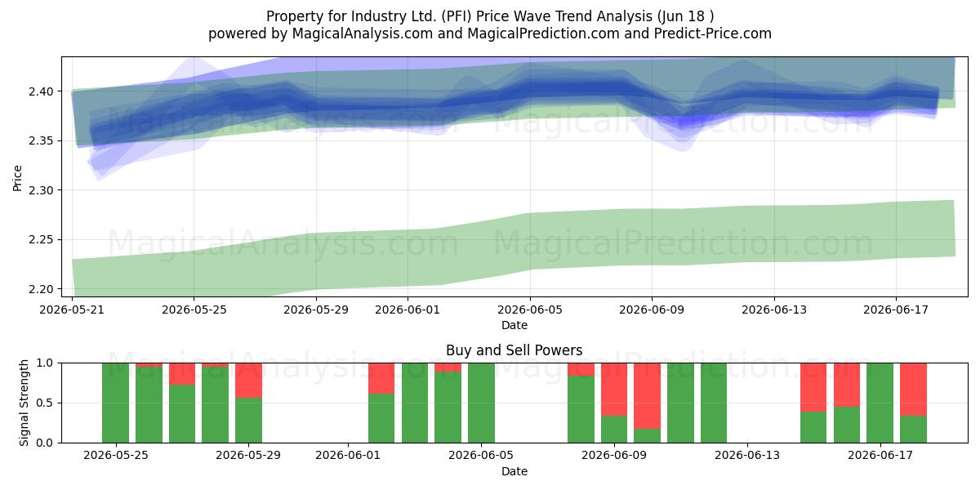Click the 2026-06-01 date tick on bar chart

tap(349, 456)
